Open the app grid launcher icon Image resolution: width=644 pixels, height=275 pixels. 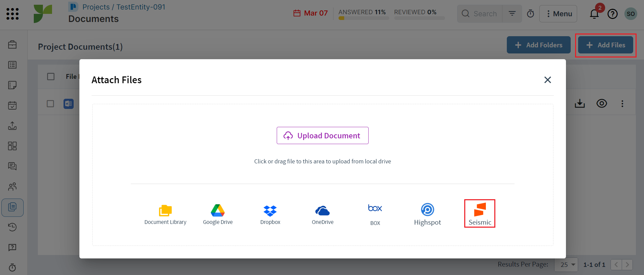click(13, 14)
